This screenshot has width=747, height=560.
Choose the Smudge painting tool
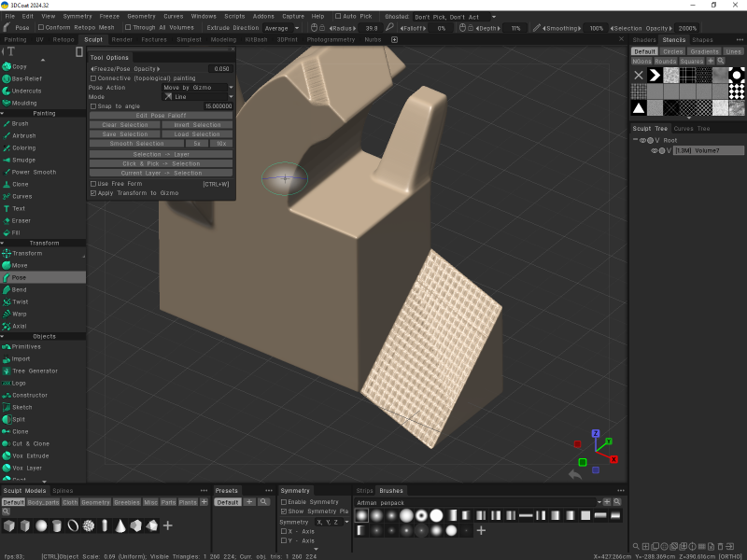pyautogui.click(x=23, y=161)
